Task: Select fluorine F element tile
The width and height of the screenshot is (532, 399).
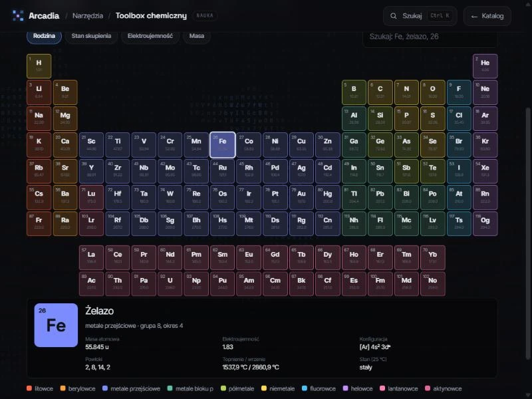Action: (x=459, y=92)
